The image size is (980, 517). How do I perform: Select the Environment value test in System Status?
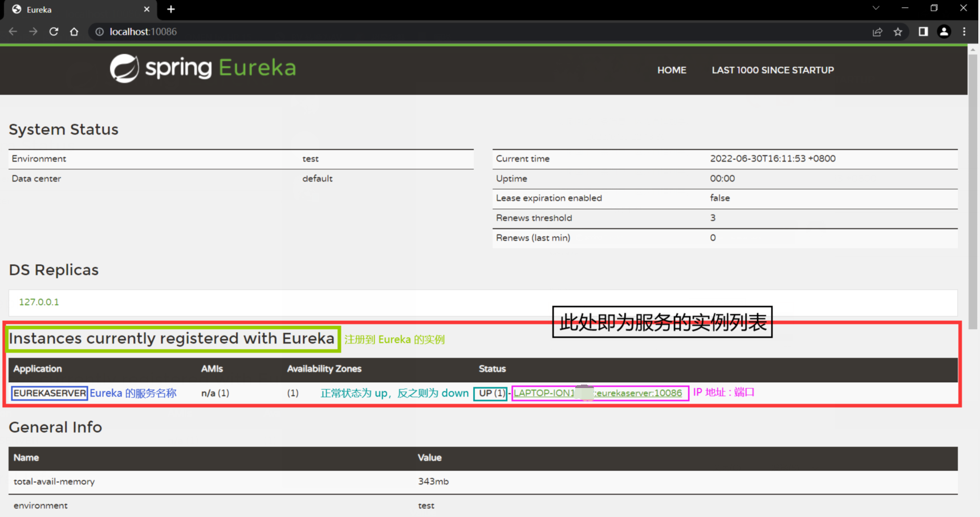pyautogui.click(x=310, y=159)
